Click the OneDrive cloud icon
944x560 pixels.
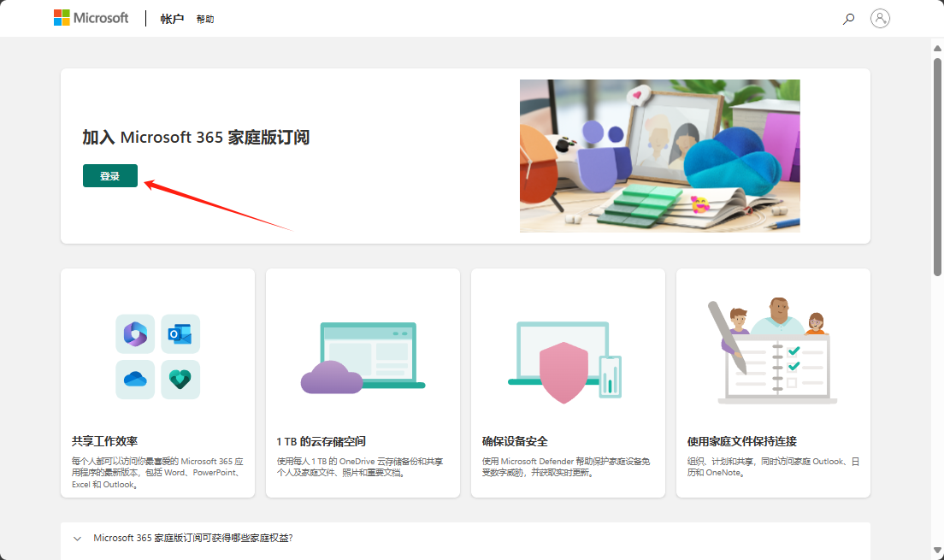coord(134,380)
